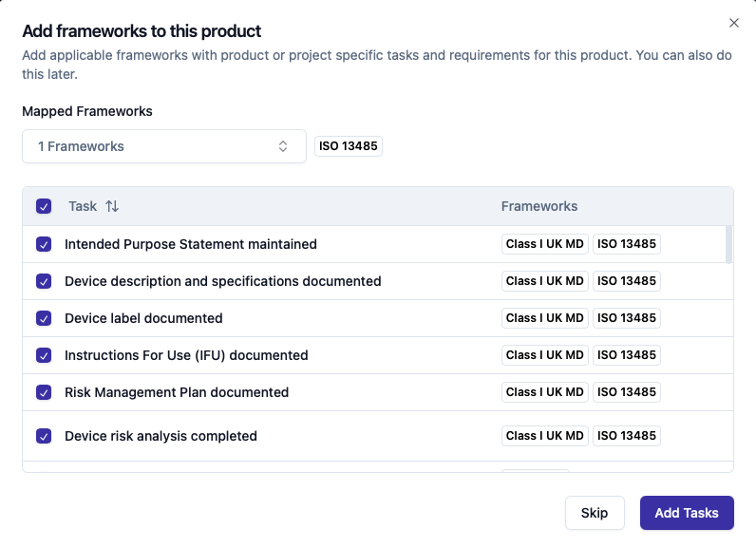Select text Device description and specifications documented
756x548 pixels.
point(223,281)
